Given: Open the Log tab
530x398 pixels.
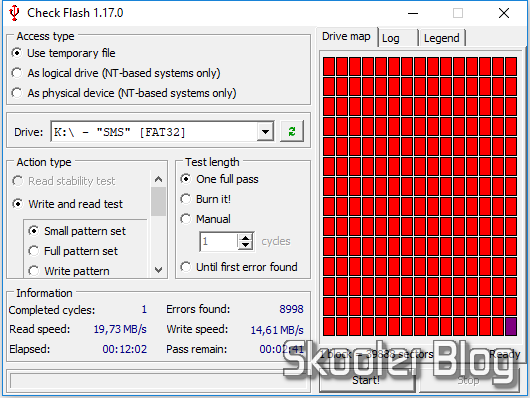Looking at the screenshot, I should [x=398, y=38].
